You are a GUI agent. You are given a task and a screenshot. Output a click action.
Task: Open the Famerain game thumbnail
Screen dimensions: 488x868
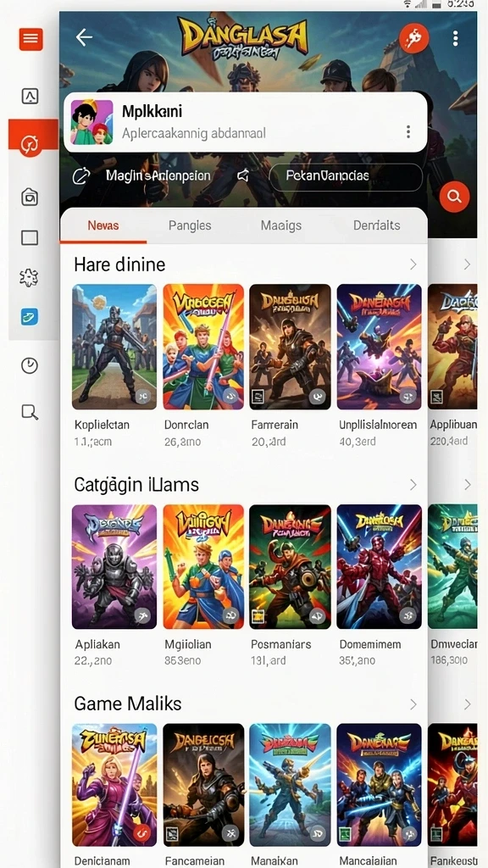[290, 347]
